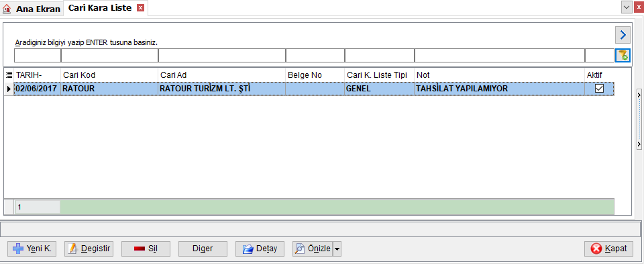Click the record count footer cell showing 1
Viewport: 644px width, 264px height.
pyautogui.click(x=38, y=208)
